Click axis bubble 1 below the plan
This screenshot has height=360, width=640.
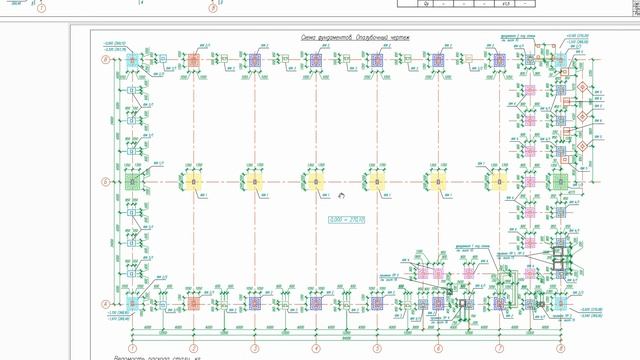pyautogui.click(x=132, y=349)
